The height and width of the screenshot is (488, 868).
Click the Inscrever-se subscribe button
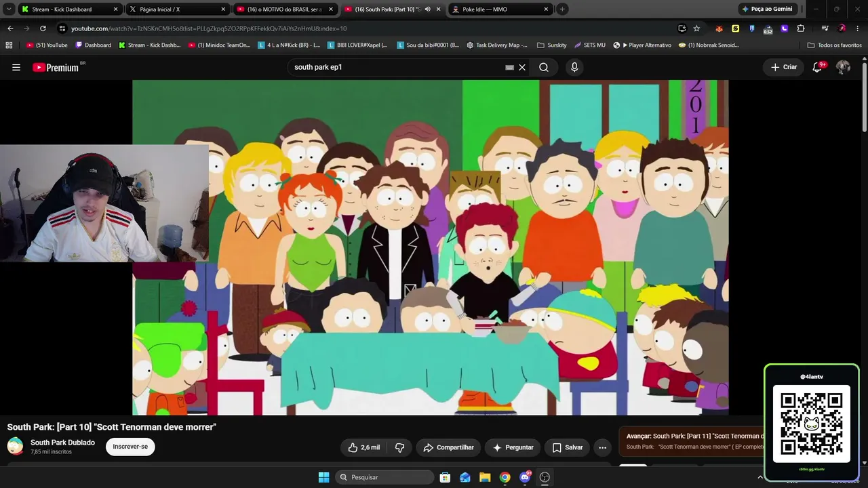click(x=130, y=447)
